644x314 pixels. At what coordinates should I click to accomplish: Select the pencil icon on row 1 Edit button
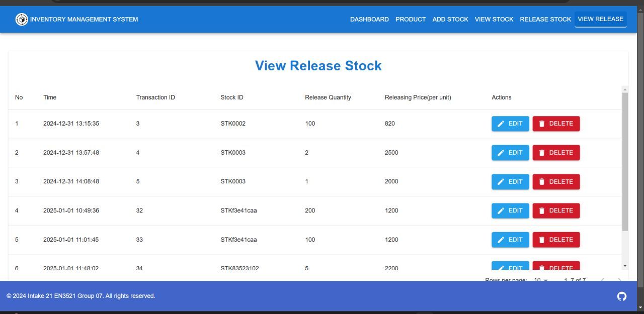coord(501,123)
